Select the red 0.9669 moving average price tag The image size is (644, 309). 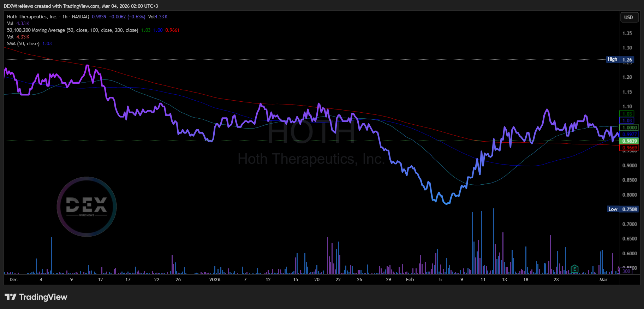[629, 148]
